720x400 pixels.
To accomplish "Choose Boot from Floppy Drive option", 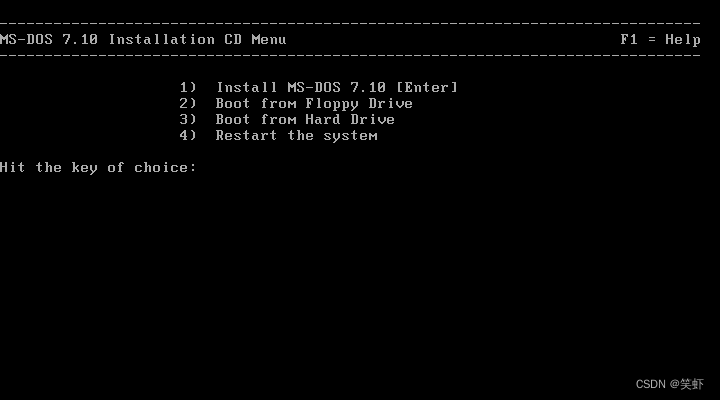I will coord(296,104).
